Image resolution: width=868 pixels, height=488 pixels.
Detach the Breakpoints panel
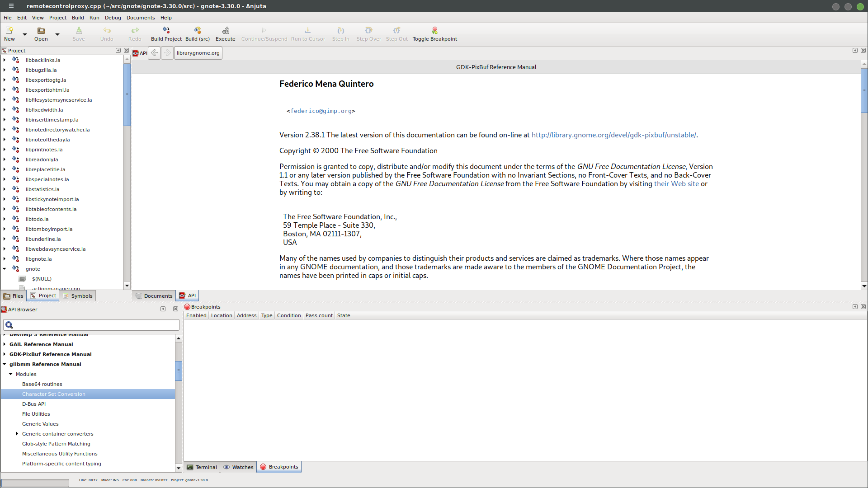pos(855,307)
